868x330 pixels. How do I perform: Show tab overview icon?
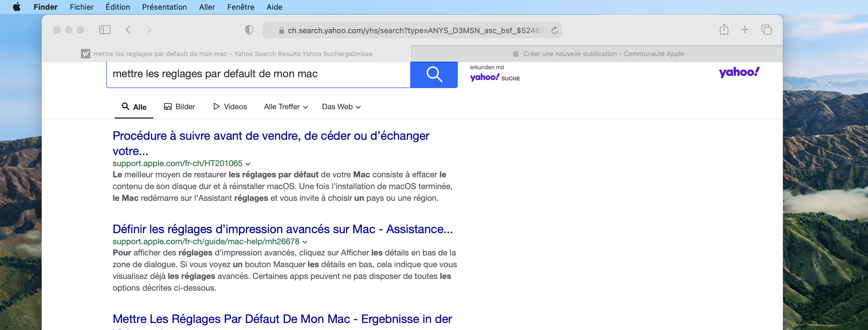click(766, 30)
